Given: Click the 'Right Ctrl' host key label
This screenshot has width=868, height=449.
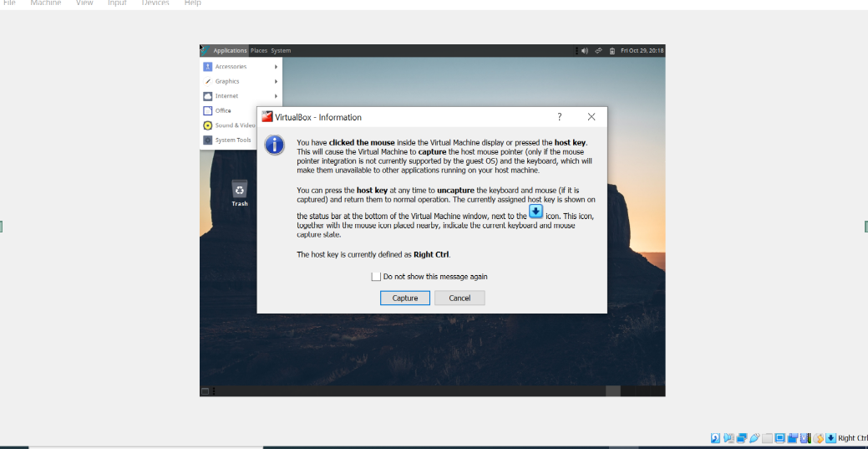Looking at the screenshot, I should coord(853,438).
